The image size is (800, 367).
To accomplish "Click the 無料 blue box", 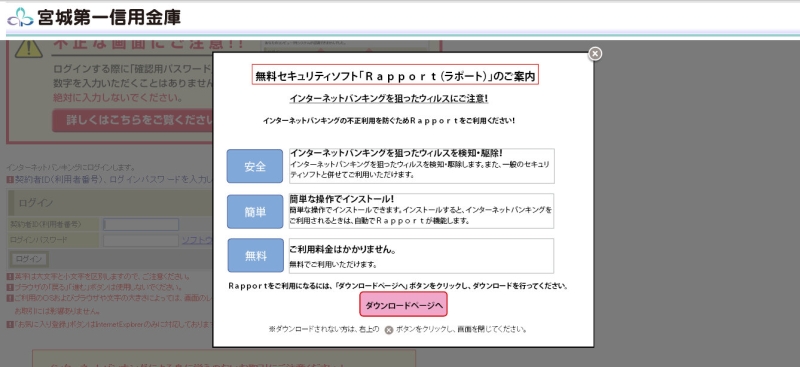I will pos(255,256).
